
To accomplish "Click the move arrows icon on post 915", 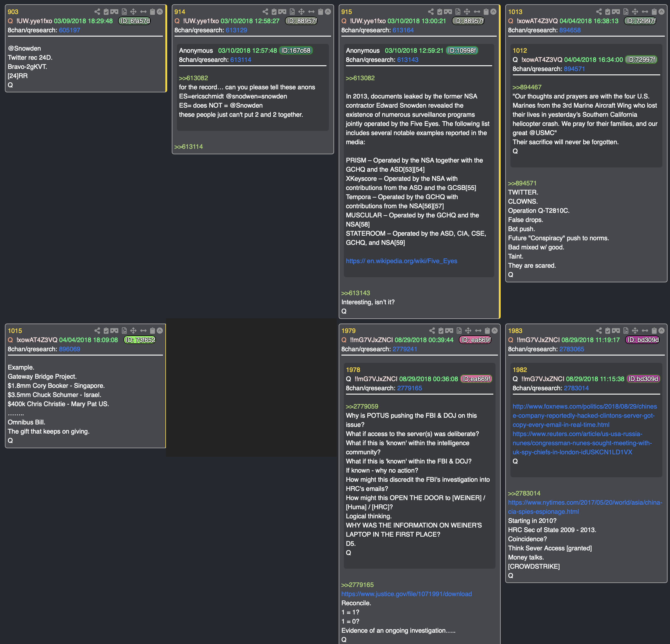I will point(467,12).
